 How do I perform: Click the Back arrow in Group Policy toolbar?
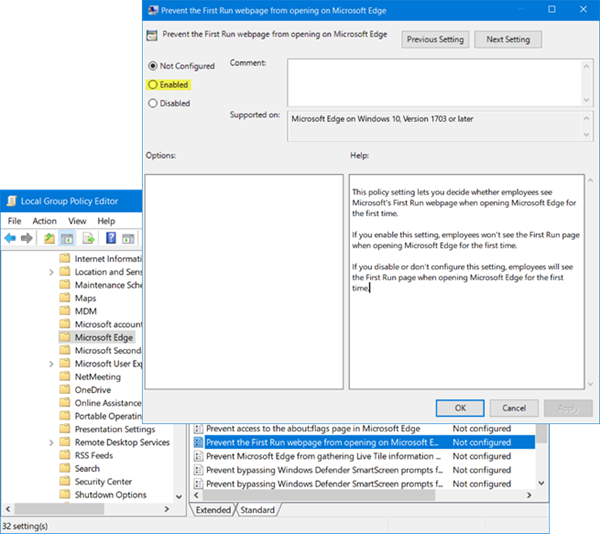pyautogui.click(x=10, y=239)
